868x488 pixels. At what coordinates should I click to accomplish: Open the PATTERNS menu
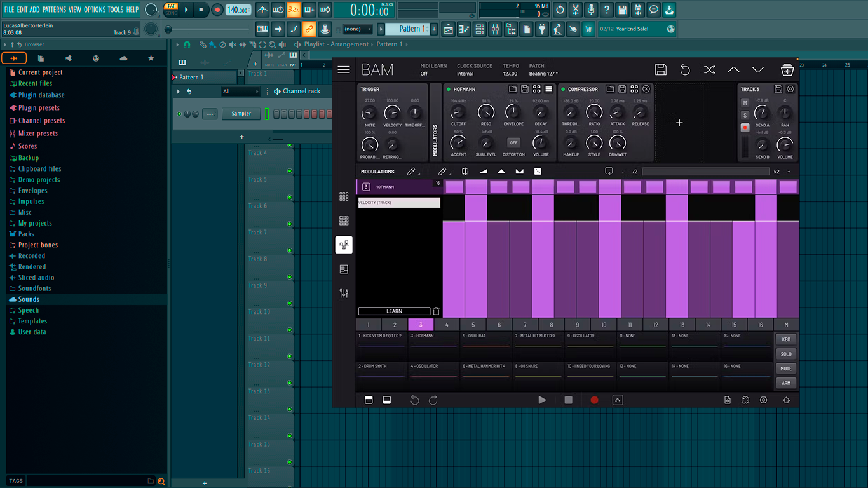pos(54,10)
